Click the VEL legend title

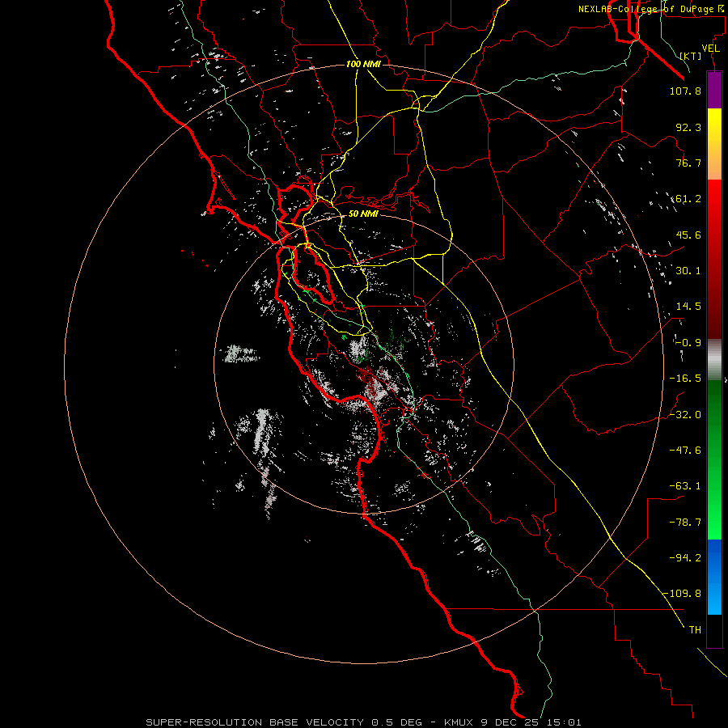[x=711, y=49]
